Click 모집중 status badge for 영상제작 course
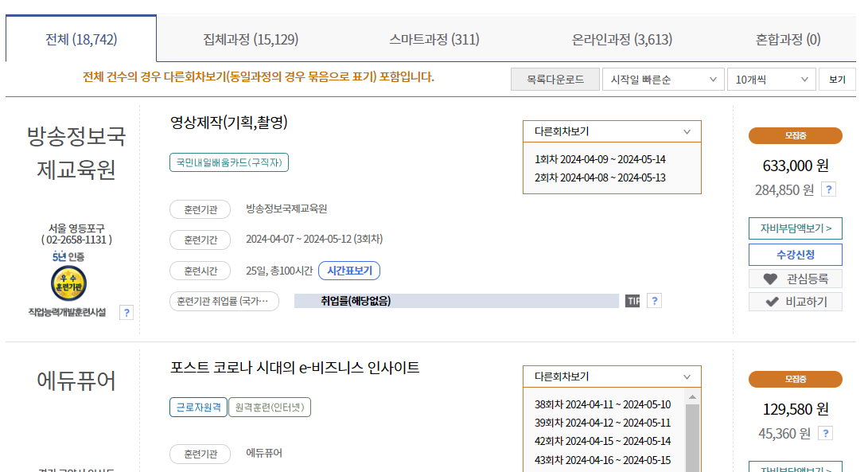The image size is (868, 472). tap(796, 135)
